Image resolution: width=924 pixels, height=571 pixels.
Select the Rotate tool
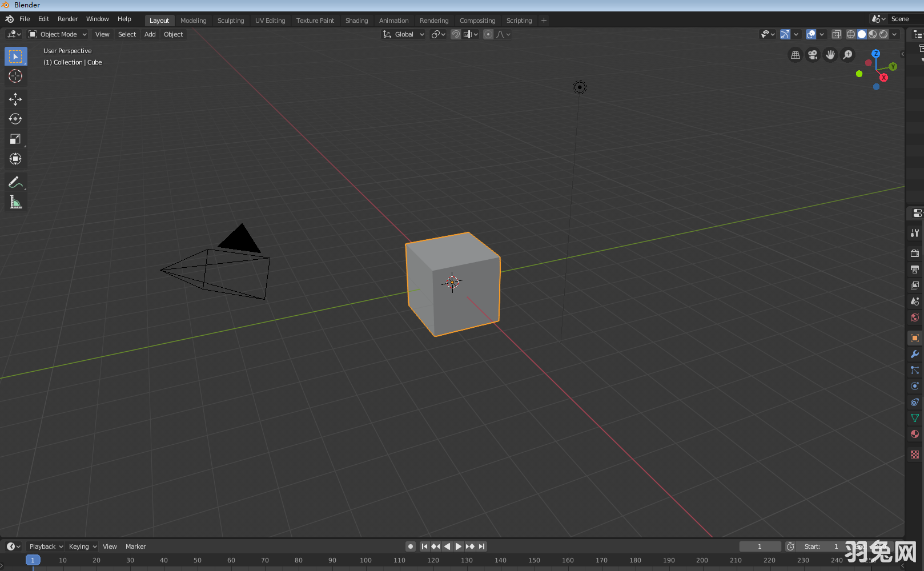click(15, 119)
